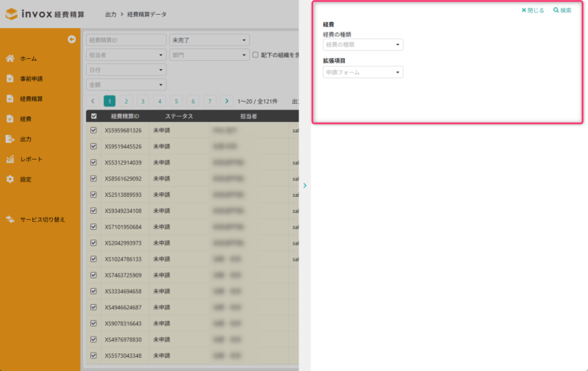Image resolution: width=588 pixels, height=371 pixels.
Task: Open the 日付 dropdown filter
Action: [126, 70]
